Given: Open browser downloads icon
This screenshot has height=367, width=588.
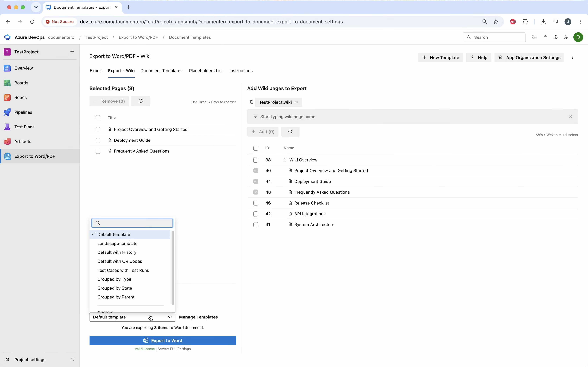Looking at the screenshot, I should click(x=543, y=22).
